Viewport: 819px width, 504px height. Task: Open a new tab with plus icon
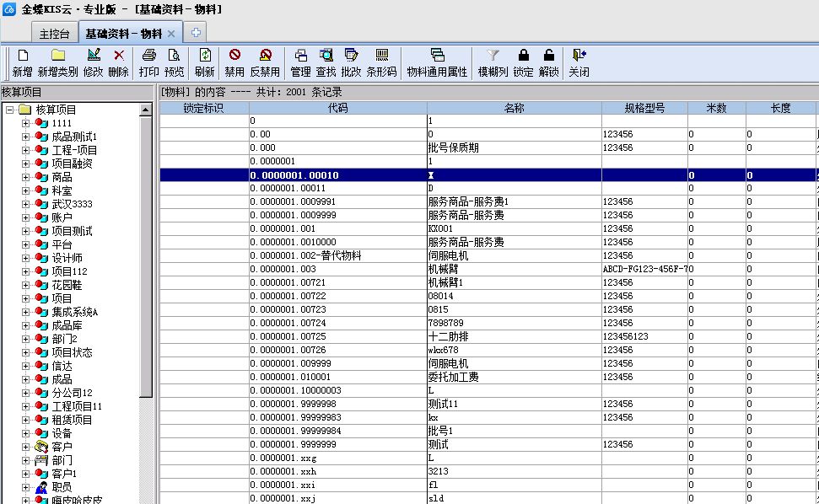196,32
